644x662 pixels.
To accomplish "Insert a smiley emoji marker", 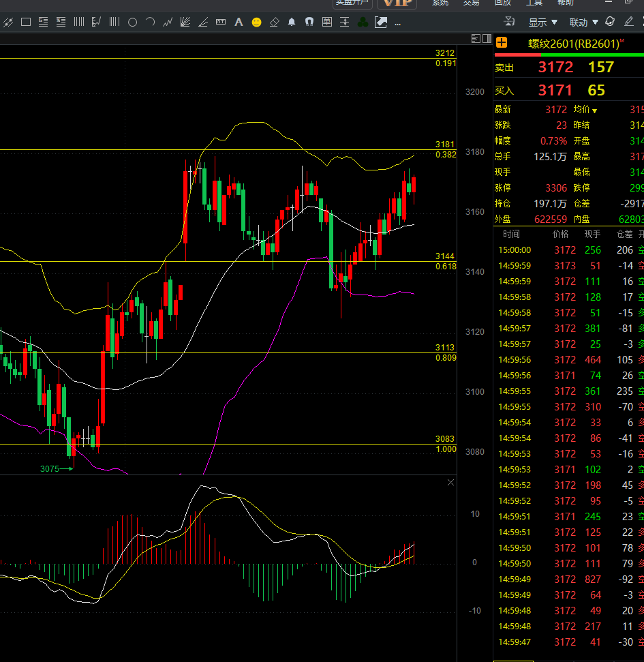I will (256, 22).
